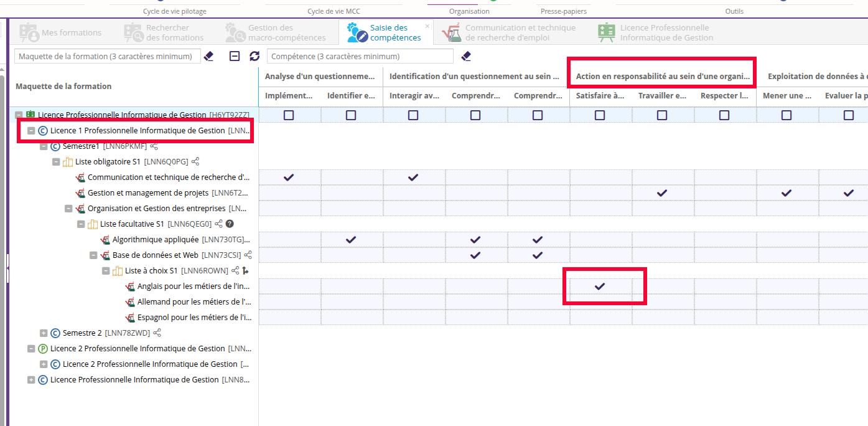Toggle the checkbox under the Travailler e… column
Screen dimensions: 868x426
click(662, 115)
